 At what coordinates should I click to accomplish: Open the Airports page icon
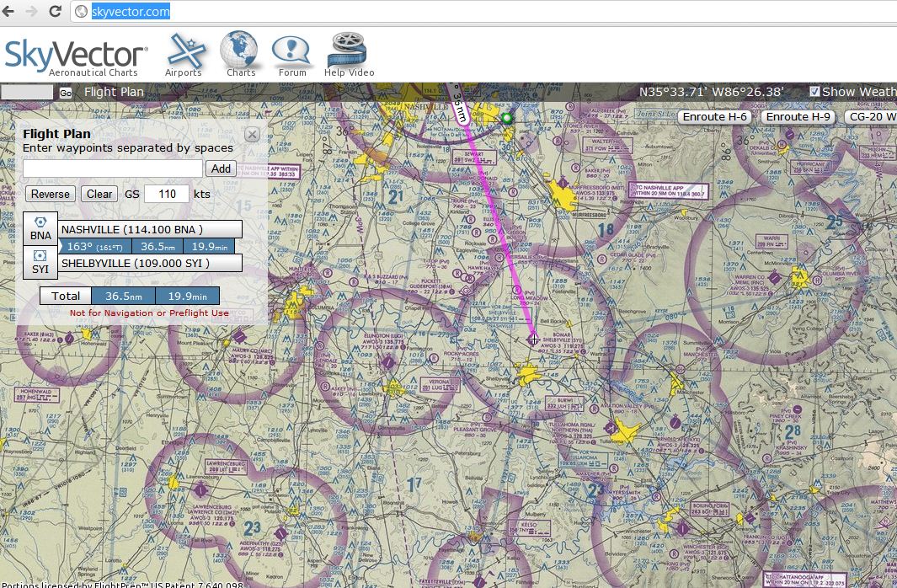click(184, 55)
